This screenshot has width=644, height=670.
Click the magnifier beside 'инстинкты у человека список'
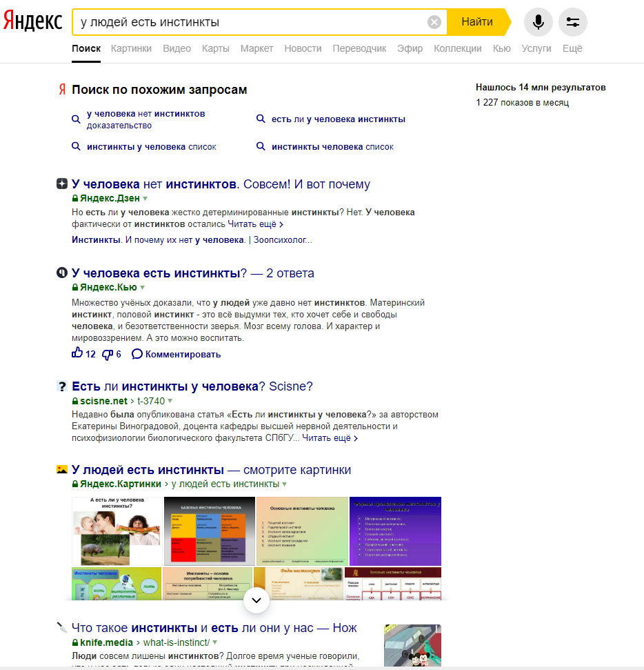coord(77,147)
